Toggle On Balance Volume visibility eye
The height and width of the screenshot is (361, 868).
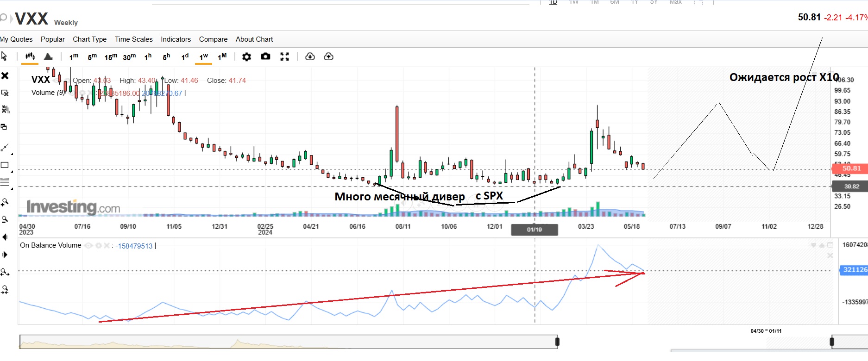click(x=88, y=246)
